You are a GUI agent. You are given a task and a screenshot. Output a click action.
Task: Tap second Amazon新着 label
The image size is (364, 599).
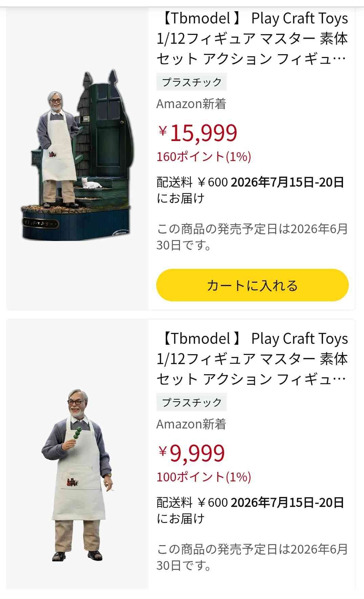point(191,424)
